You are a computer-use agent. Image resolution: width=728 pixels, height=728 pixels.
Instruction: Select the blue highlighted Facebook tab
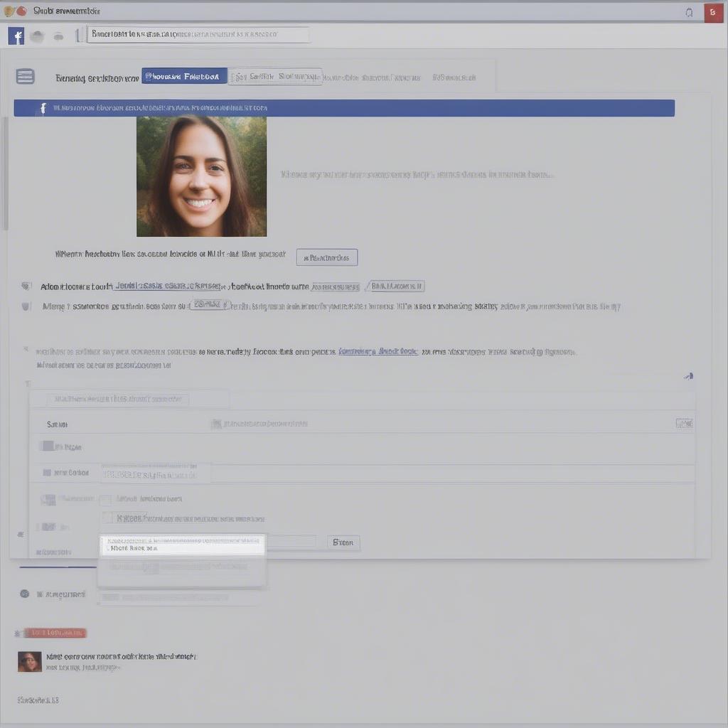184,76
